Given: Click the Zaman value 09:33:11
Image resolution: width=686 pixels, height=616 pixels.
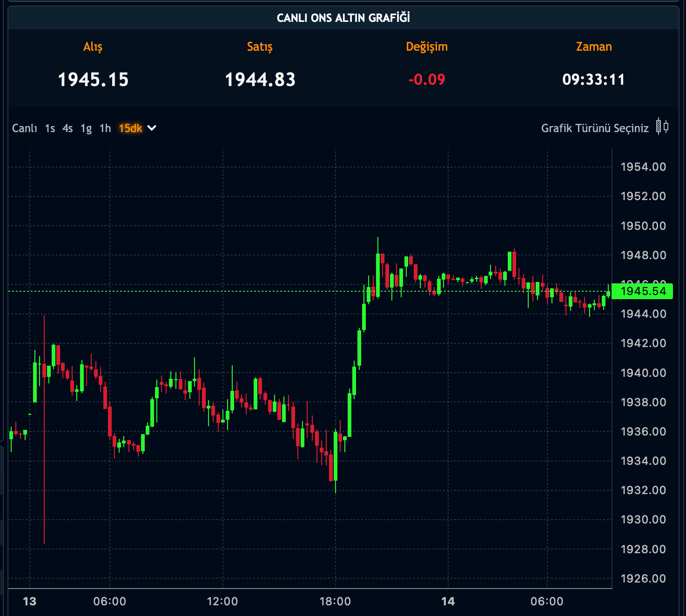Looking at the screenshot, I should click(593, 80).
